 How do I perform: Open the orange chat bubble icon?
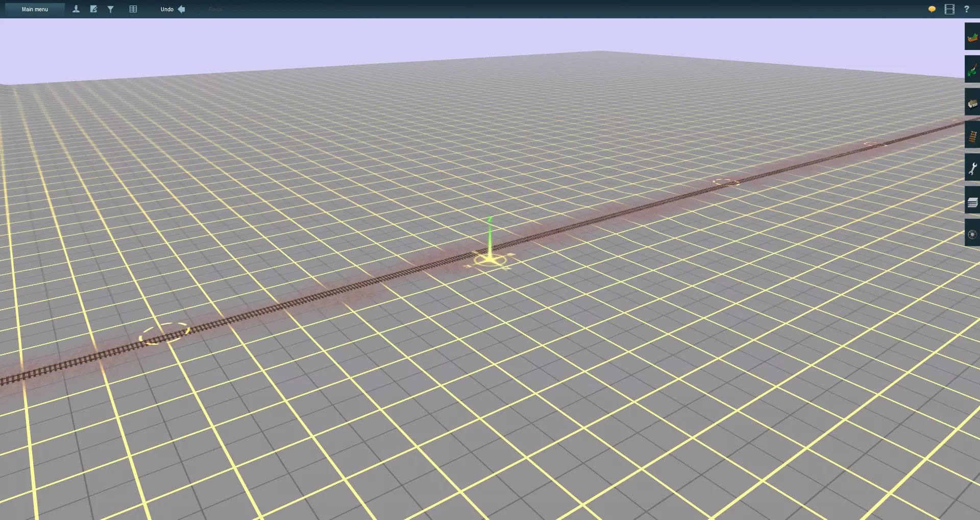pyautogui.click(x=932, y=9)
